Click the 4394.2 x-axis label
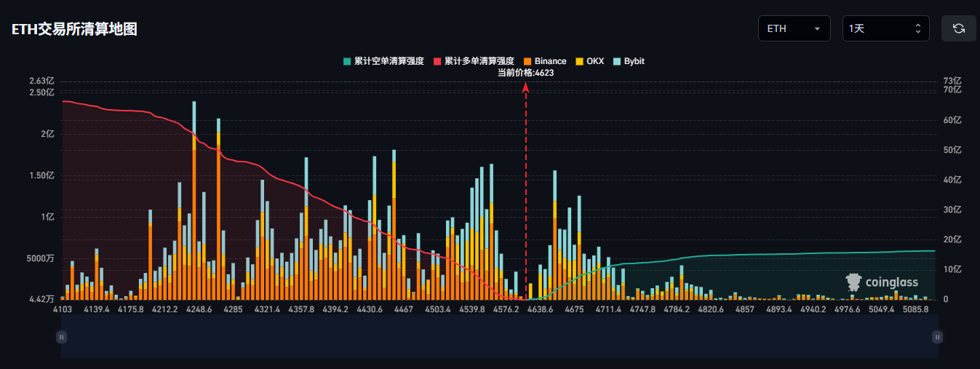This screenshot has width=980, height=369. (x=335, y=309)
